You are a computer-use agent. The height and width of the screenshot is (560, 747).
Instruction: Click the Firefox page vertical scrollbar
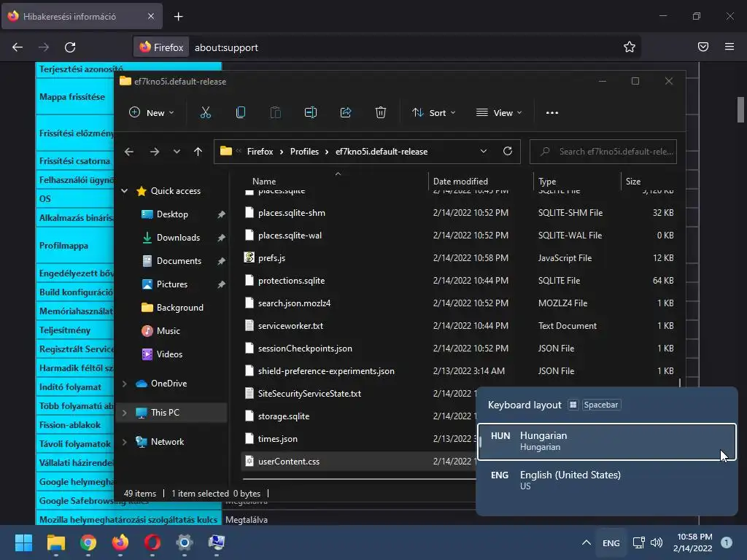(x=740, y=109)
